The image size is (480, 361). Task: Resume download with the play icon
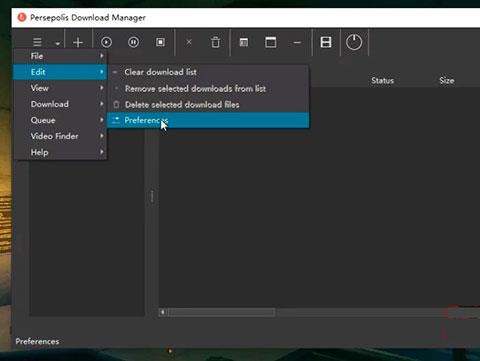106,42
